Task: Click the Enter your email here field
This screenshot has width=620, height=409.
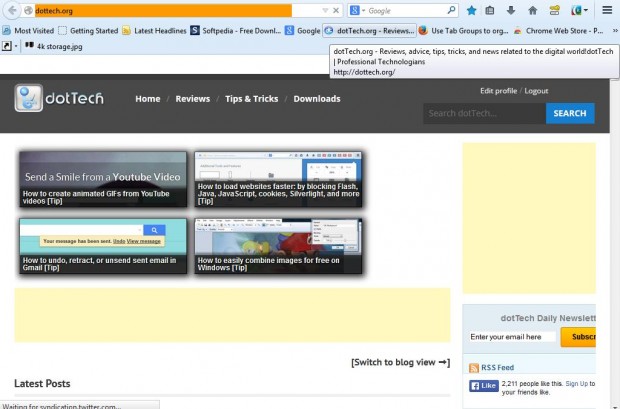Action: (512, 337)
